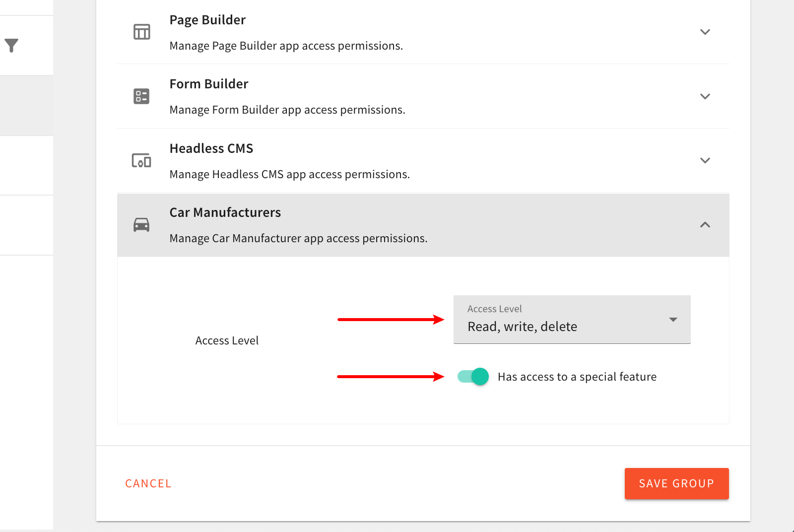Click the Page Builder layout icon
Viewport: 794px width, 532px height.
click(x=141, y=32)
